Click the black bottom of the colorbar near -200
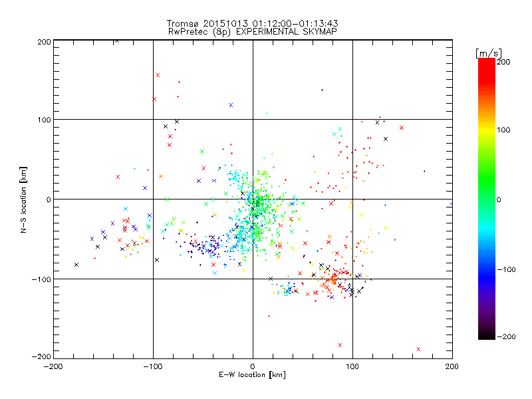 point(487,336)
